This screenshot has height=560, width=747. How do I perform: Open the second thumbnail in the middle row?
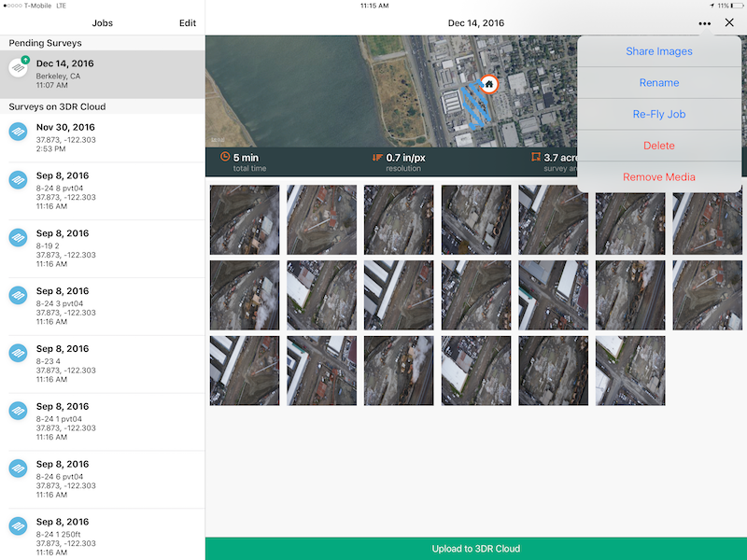pyautogui.click(x=321, y=295)
